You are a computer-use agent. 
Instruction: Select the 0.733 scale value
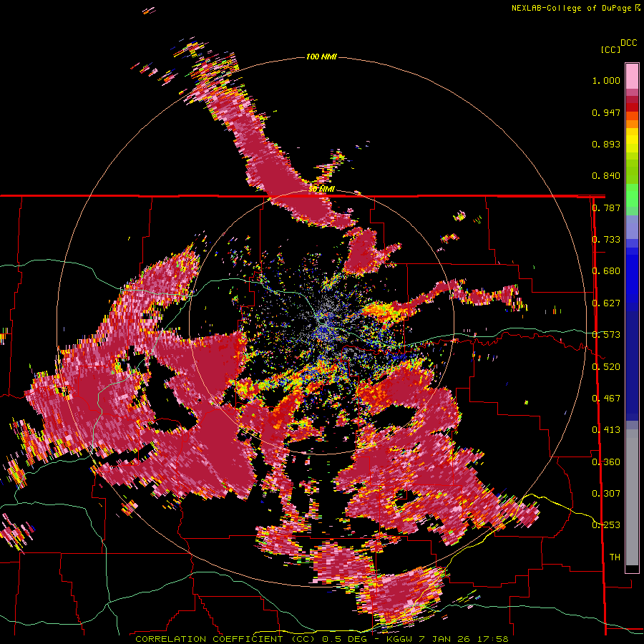click(x=606, y=240)
